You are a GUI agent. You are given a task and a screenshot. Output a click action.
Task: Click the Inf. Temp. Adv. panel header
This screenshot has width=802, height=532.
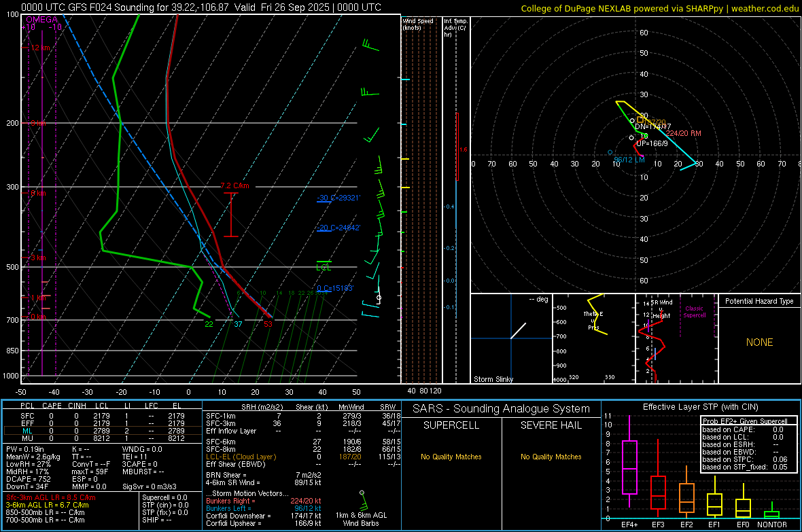455,28
